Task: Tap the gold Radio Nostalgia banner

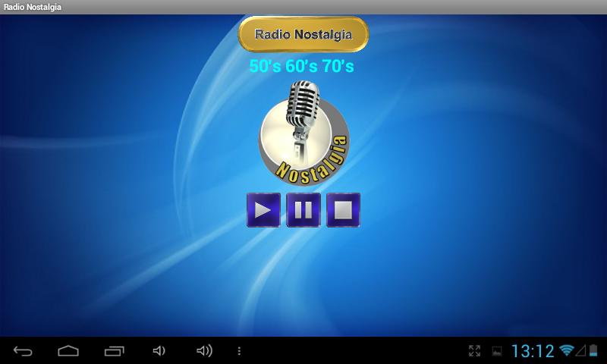Action: (x=303, y=34)
